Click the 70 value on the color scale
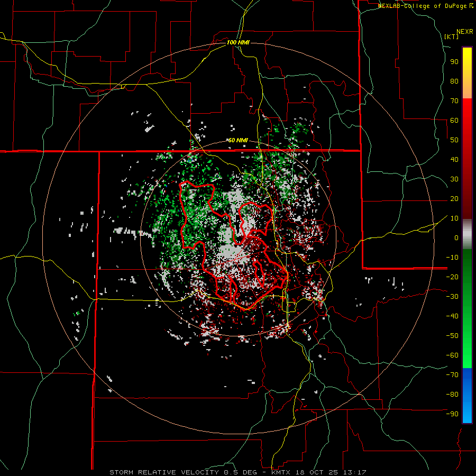Screen dimensions: 476x476 tap(454, 101)
